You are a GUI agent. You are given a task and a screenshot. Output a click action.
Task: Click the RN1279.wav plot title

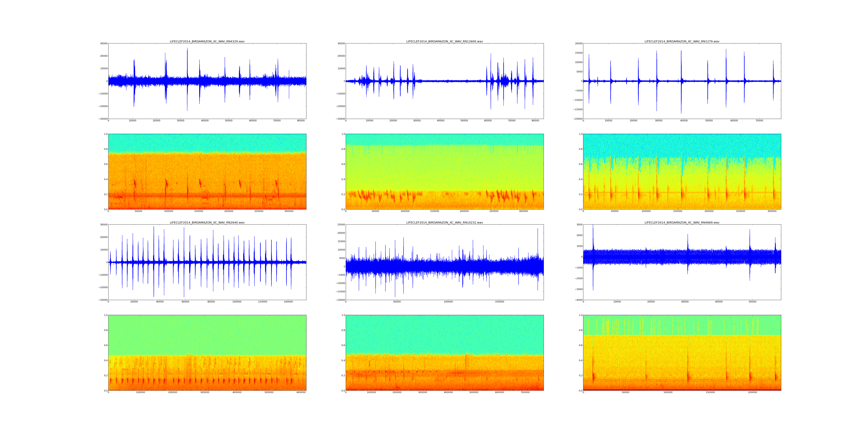pos(682,41)
